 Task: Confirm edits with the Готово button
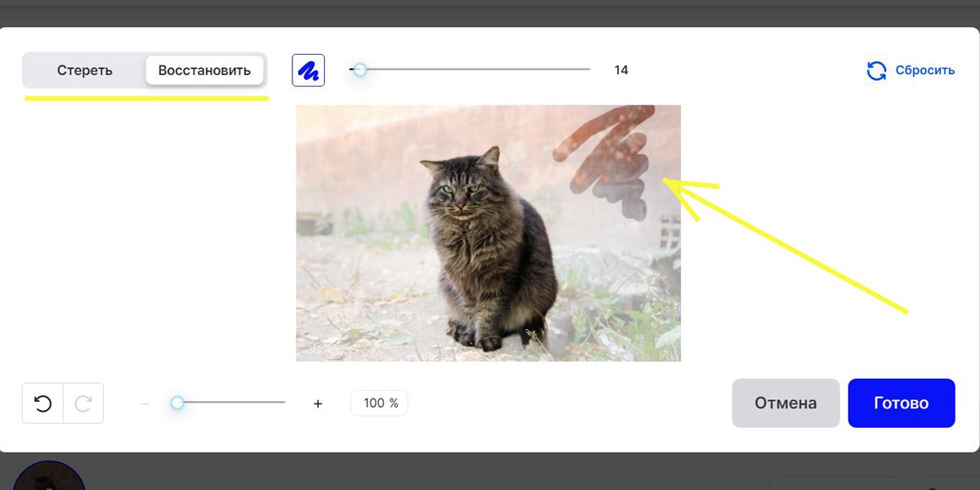click(x=902, y=403)
